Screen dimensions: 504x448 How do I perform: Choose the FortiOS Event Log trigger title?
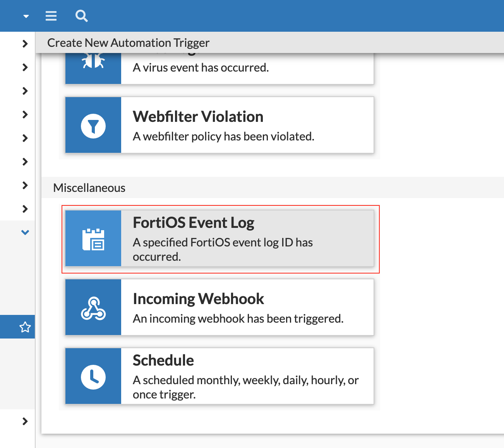193,223
